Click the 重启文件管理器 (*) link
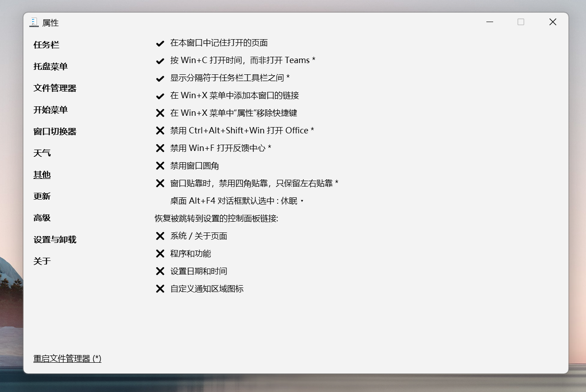Viewport: 586px width, 392px height. point(67,359)
